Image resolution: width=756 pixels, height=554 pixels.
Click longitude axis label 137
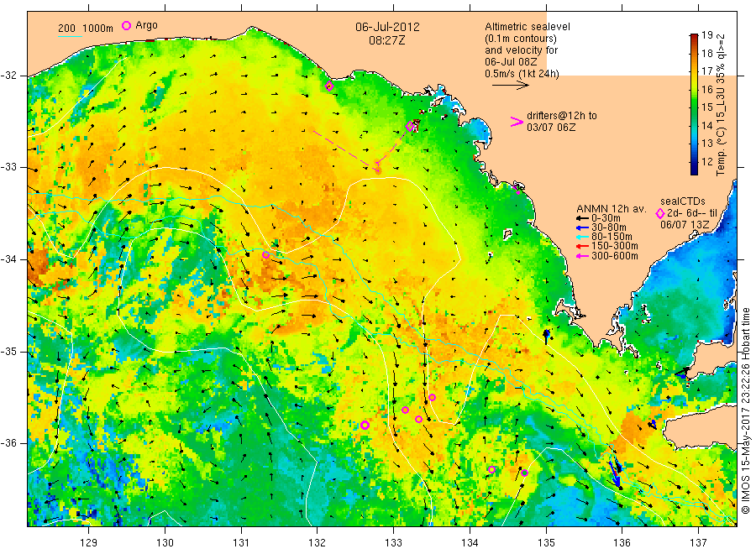(698, 543)
